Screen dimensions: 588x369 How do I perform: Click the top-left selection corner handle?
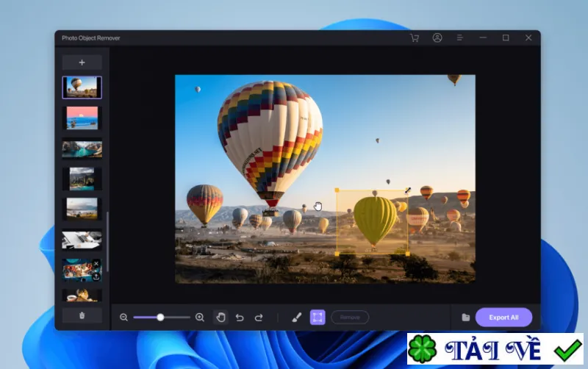point(337,190)
